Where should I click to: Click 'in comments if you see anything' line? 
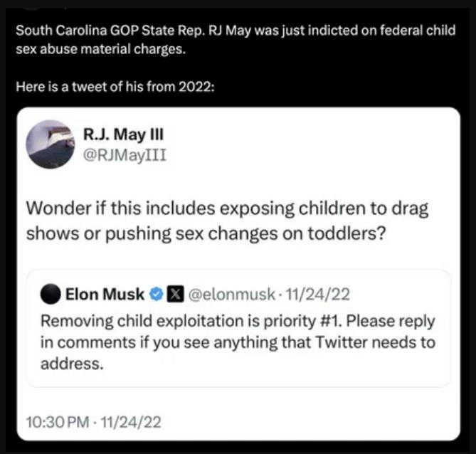point(238,342)
